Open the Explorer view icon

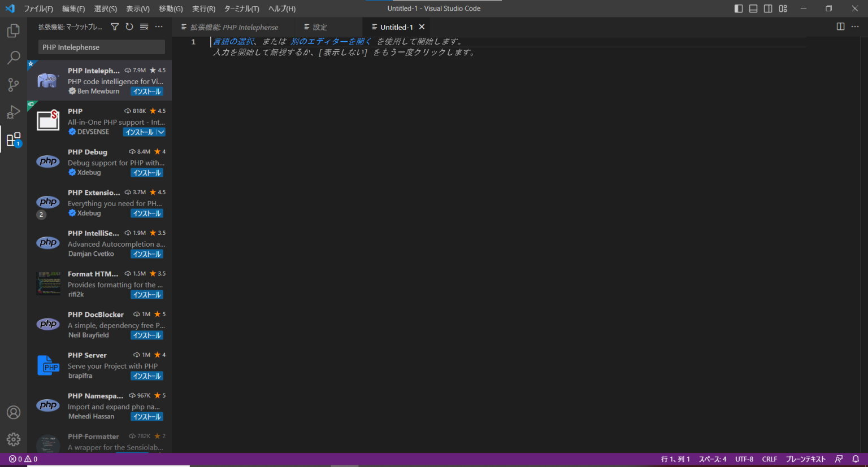[x=14, y=30]
